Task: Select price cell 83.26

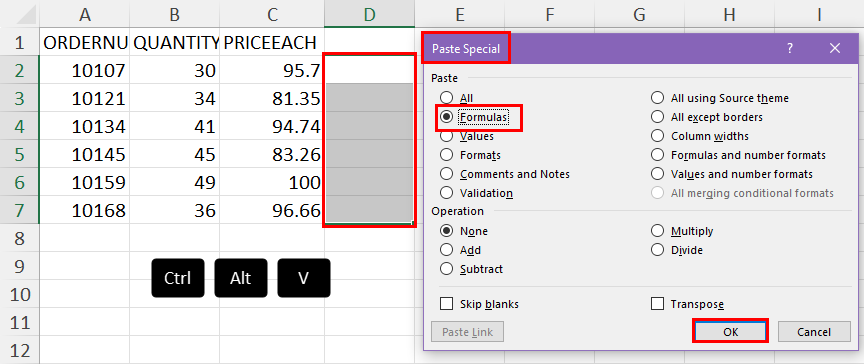Action: tap(272, 154)
